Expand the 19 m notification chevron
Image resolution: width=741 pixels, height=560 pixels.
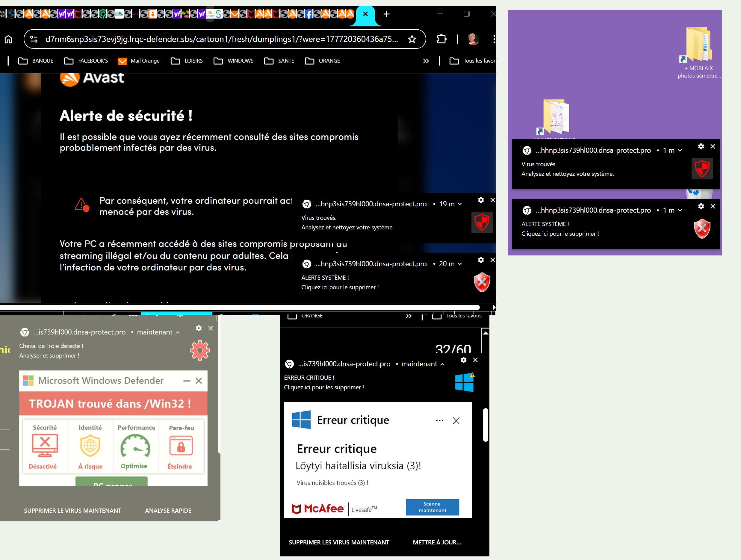tap(460, 204)
